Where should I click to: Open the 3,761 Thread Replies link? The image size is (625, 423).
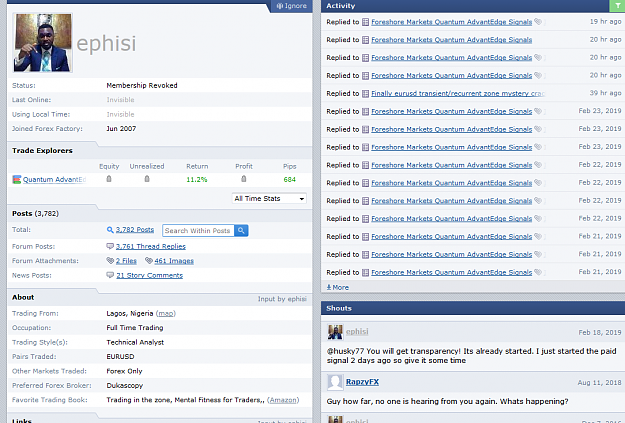tap(151, 246)
